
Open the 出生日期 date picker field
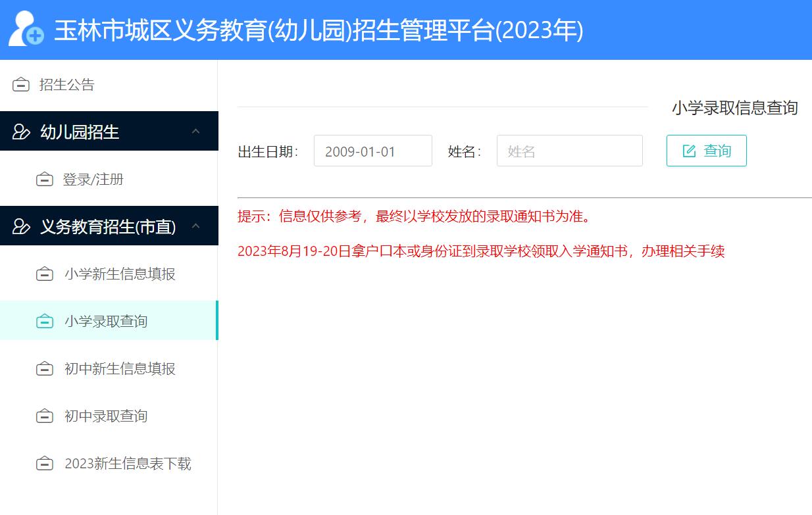(372, 151)
